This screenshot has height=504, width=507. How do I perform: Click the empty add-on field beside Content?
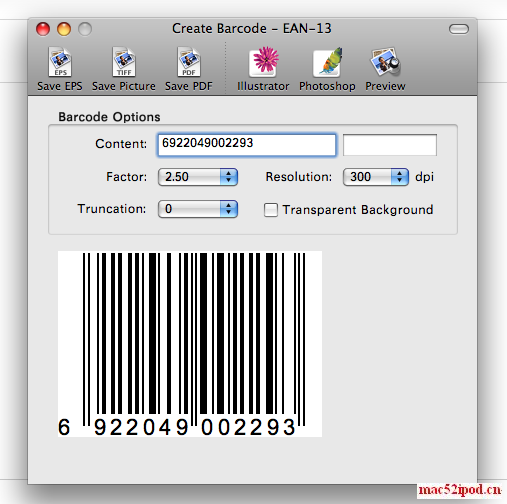(390, 145)
